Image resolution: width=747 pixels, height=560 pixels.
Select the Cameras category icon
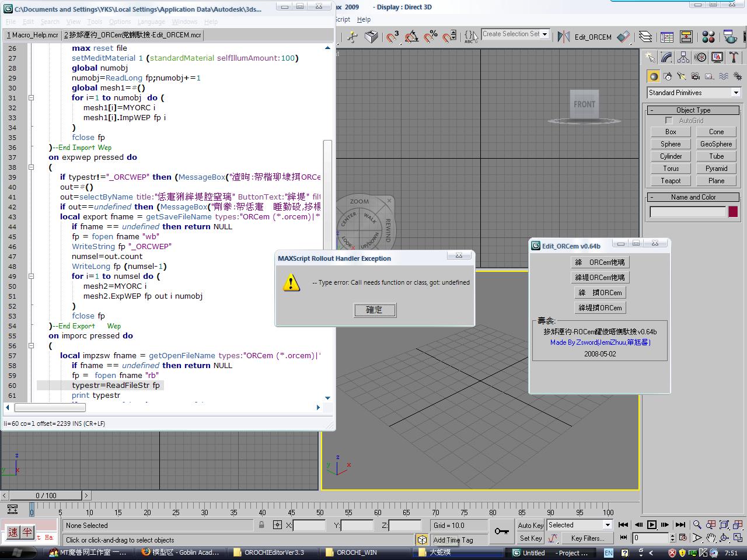(x=696, y=76)
